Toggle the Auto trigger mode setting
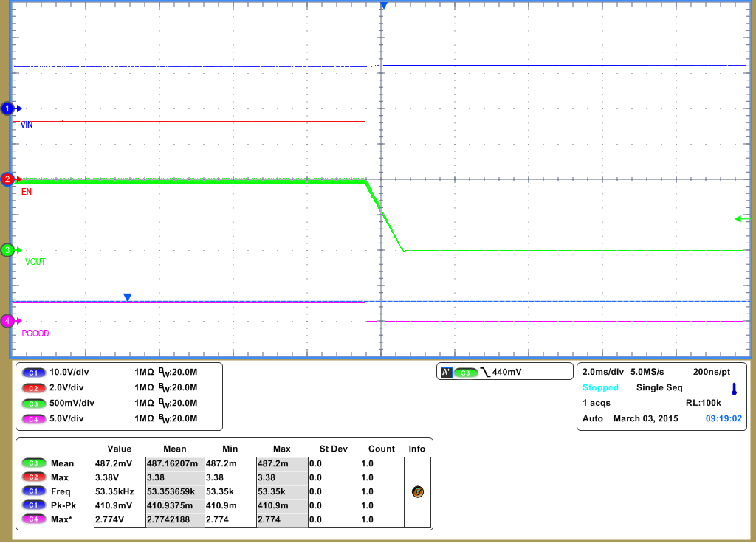Image resolution: width=756 pixels, height=543 pixels. pyautogui.click(x=594, y=418)
